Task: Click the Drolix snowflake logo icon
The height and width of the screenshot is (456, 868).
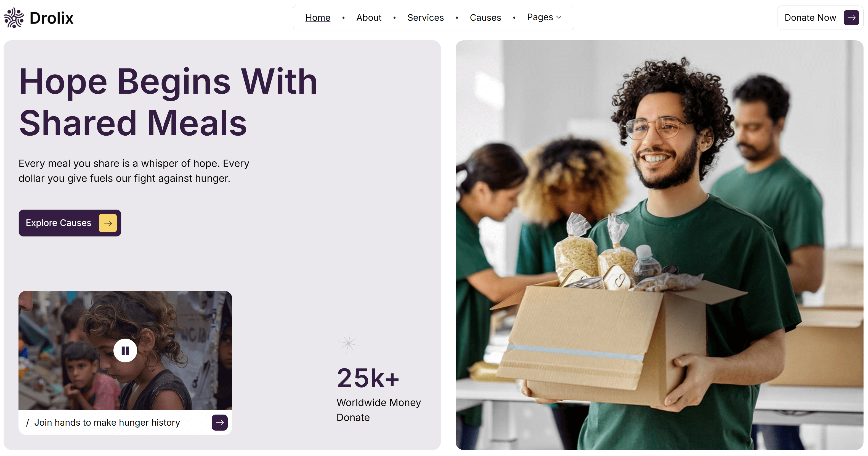Action: point(14,18)
